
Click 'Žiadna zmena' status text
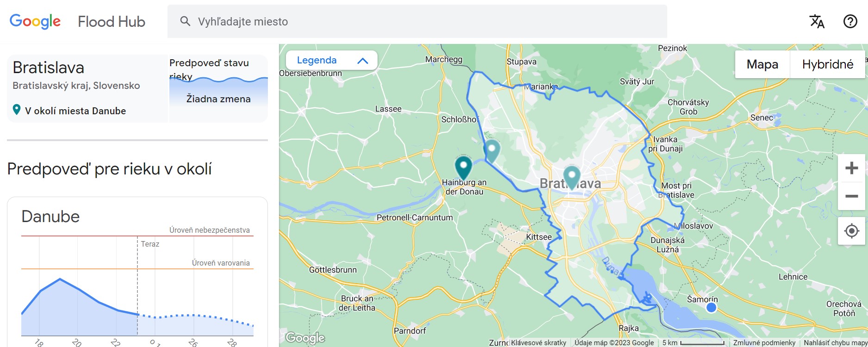click(218, 99)
